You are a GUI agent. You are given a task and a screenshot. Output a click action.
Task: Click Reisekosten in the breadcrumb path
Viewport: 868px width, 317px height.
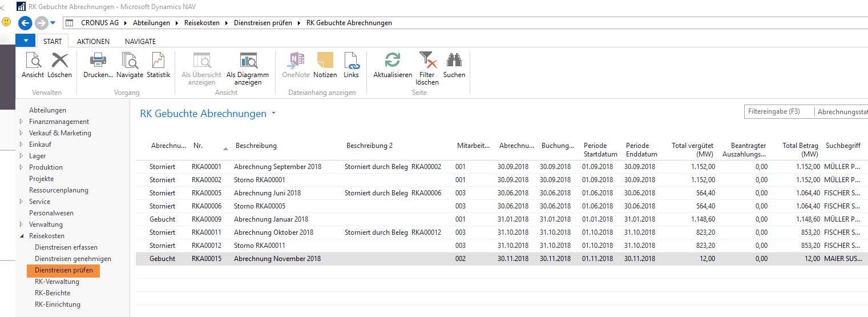point(201,23)
